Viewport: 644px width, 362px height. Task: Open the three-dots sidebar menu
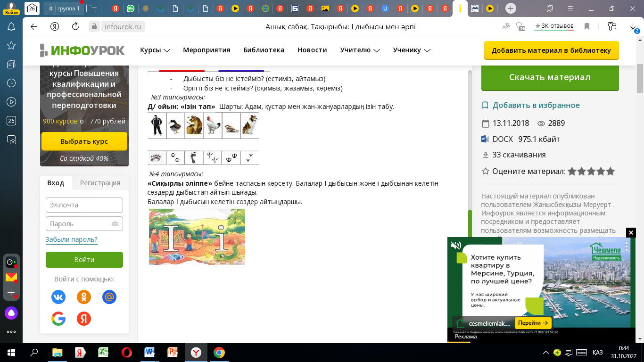(11, 331)
